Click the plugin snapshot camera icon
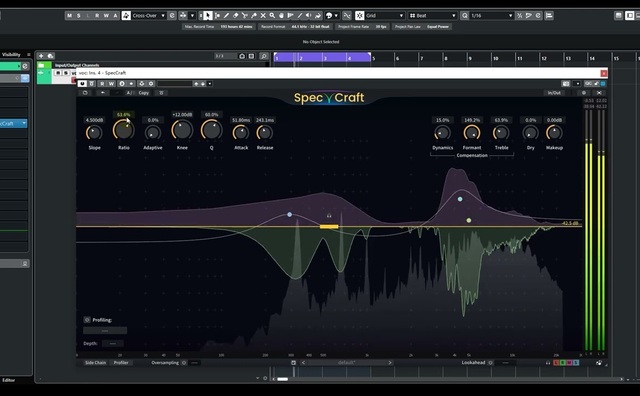Screen dimensions: 640x396 click(566, 84)
